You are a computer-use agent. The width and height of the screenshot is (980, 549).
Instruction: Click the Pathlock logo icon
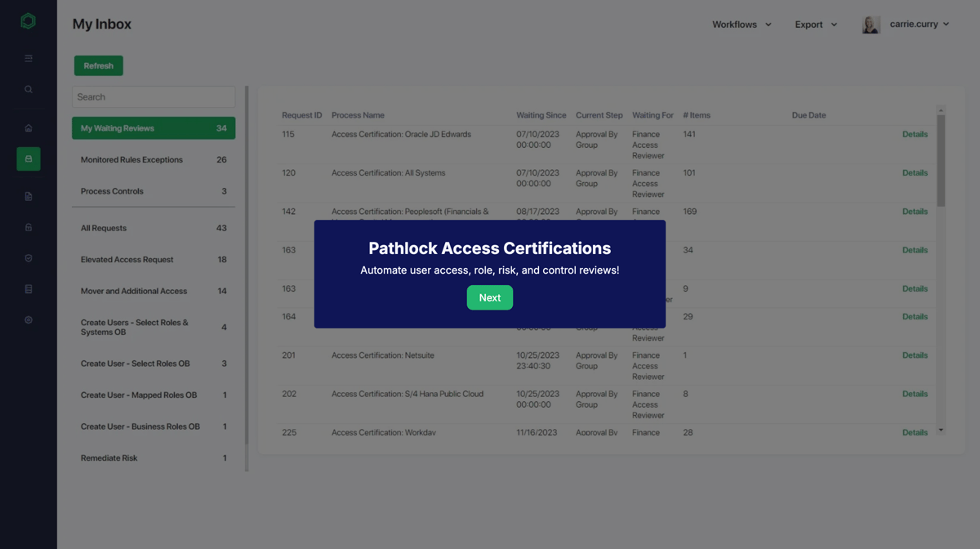pos(28,22)
